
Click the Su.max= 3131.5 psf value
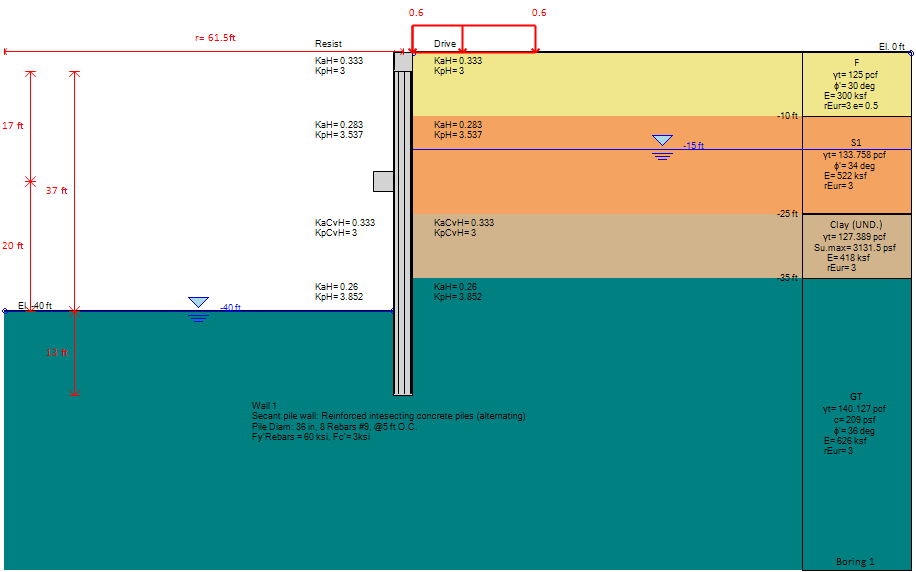855,248
